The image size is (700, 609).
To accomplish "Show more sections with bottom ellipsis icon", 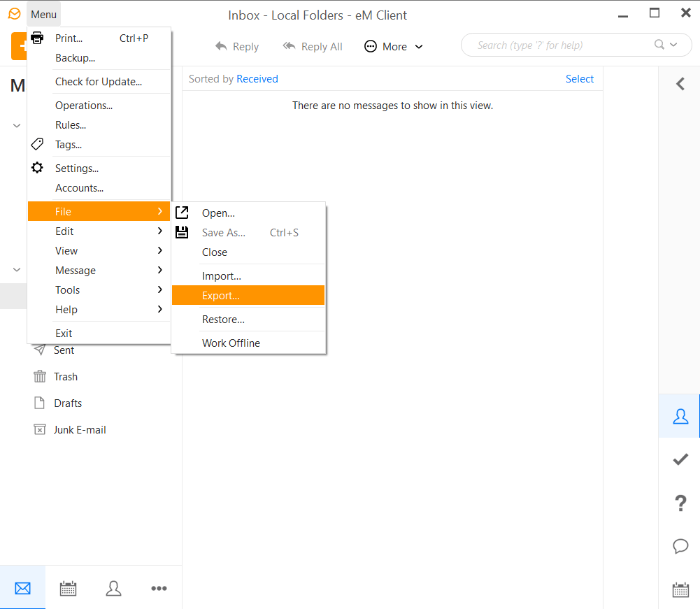I will pyautogui.click(x=159, y=588).
